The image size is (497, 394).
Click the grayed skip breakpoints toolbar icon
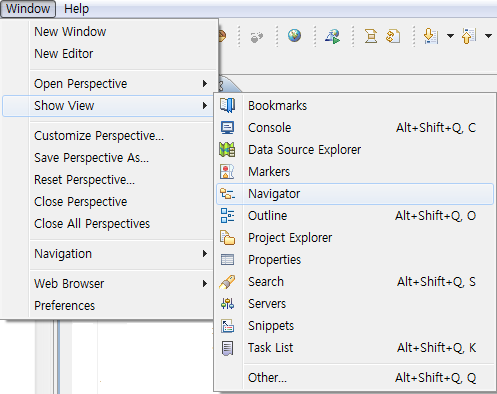pos(256,37)
